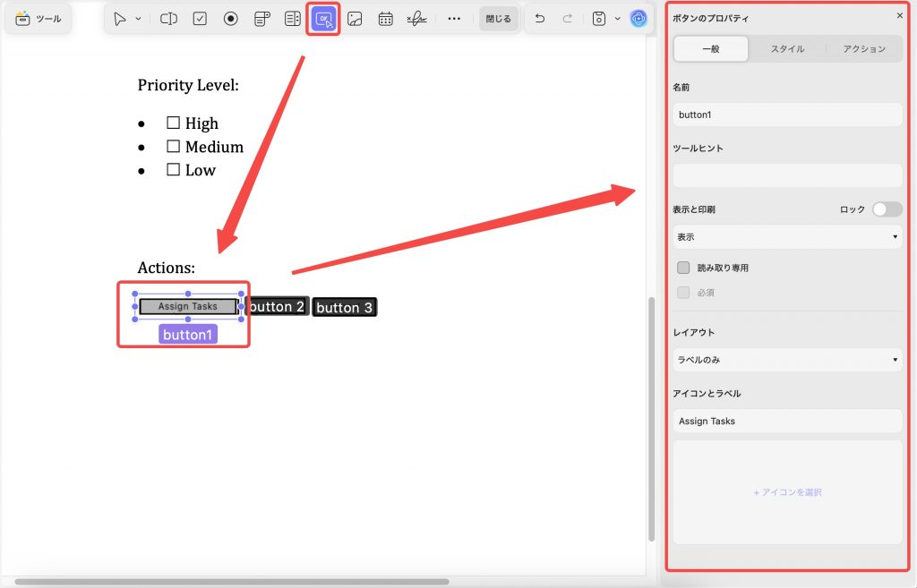Toggle the ロック switch
This screenshot has width=917, height=588.
(887, 209)
